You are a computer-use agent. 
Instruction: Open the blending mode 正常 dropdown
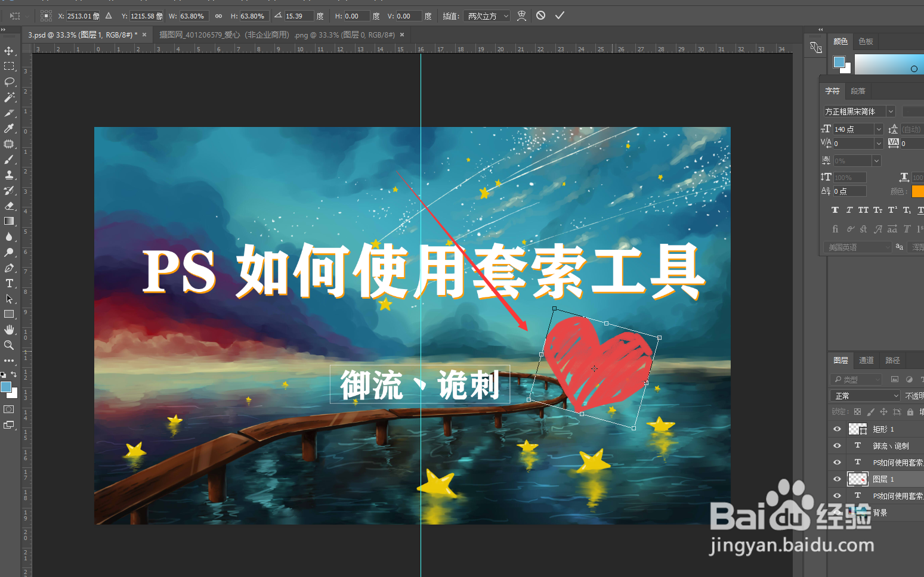click(x=865, y=395)
